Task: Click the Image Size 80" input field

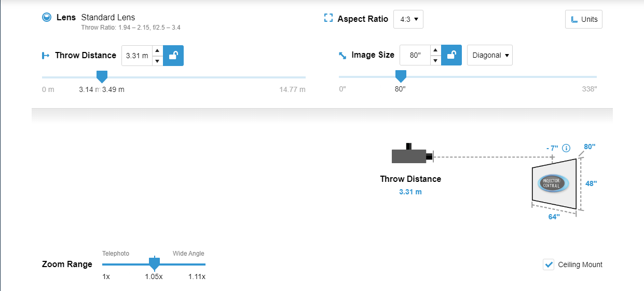Action: click(x=415, y=55)
